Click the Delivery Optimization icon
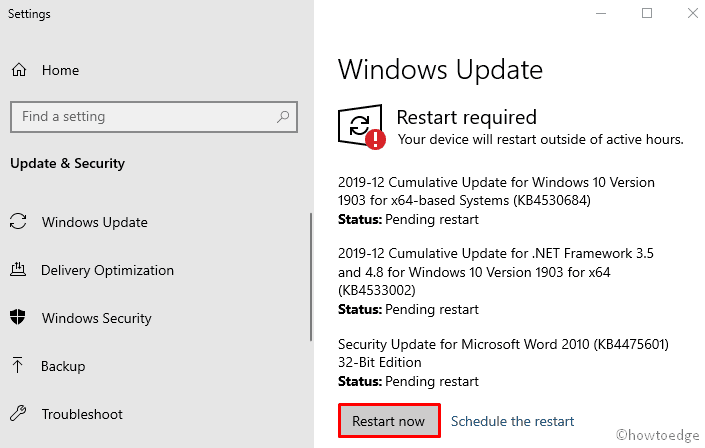This screenshot has width=705, height=448. 18,269
